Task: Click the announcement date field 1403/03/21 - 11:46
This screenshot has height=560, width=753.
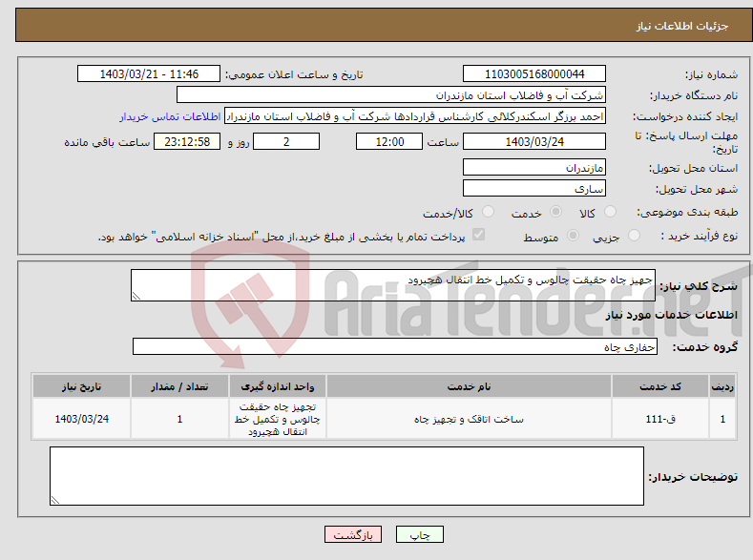Action: click(149, 73)
